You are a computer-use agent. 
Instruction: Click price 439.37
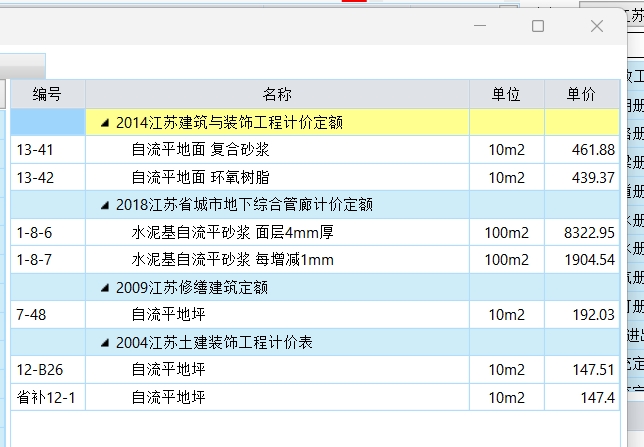(x=593, y=177)
